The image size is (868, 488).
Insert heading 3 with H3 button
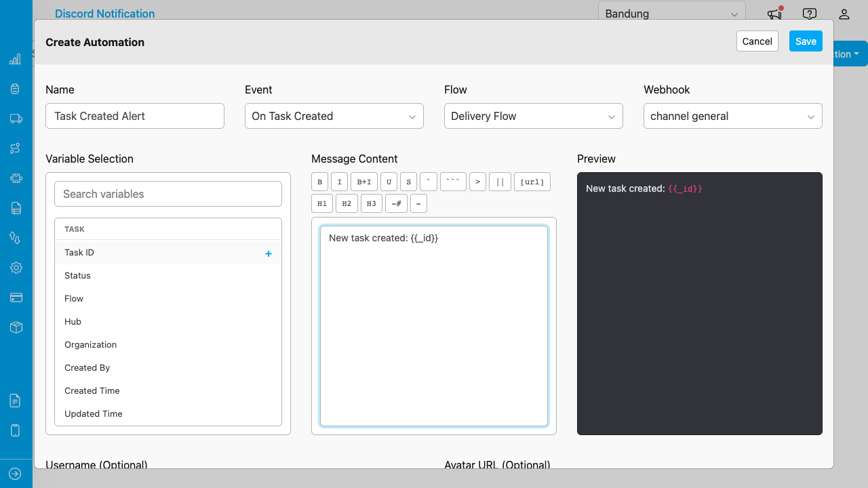coord(371,203)
